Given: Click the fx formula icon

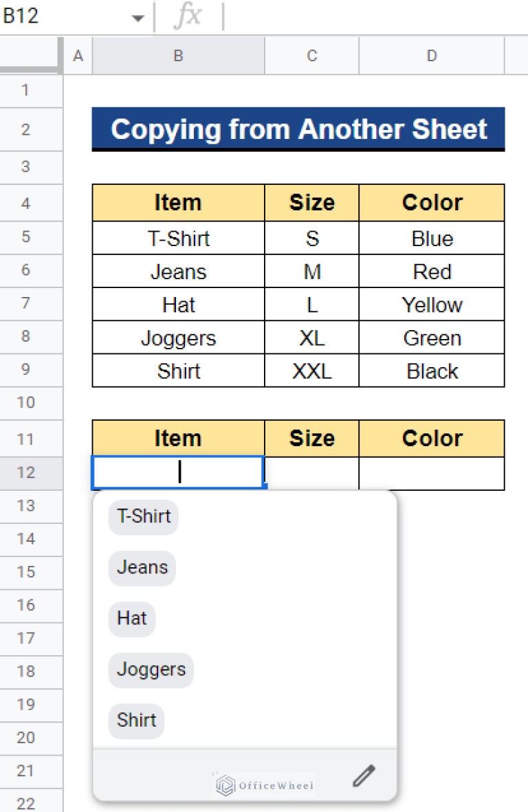Looking at the screenshot, I should [x=189, y=15].
